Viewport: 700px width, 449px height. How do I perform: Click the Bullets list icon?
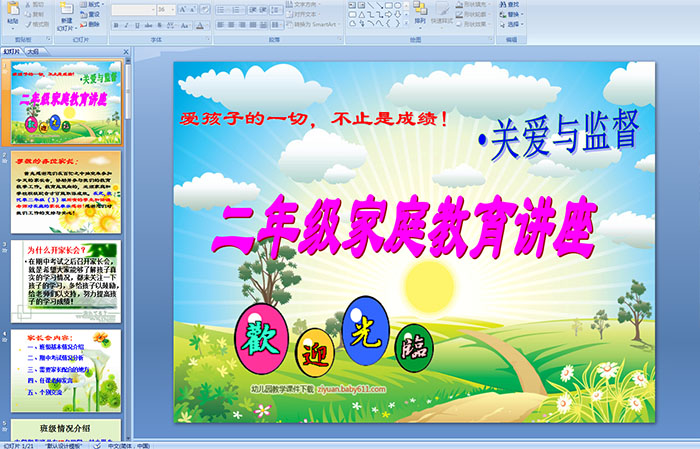223,9
